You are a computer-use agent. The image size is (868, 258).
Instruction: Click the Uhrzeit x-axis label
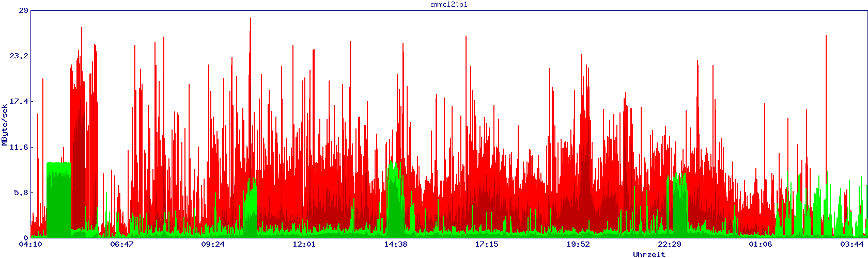pos(649,254)
